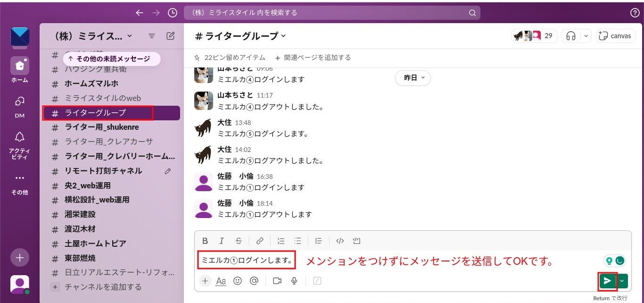Viewport: 644px width, 303px height.
Task: Start a huddle with headphones icon
Action: [571, 36]
